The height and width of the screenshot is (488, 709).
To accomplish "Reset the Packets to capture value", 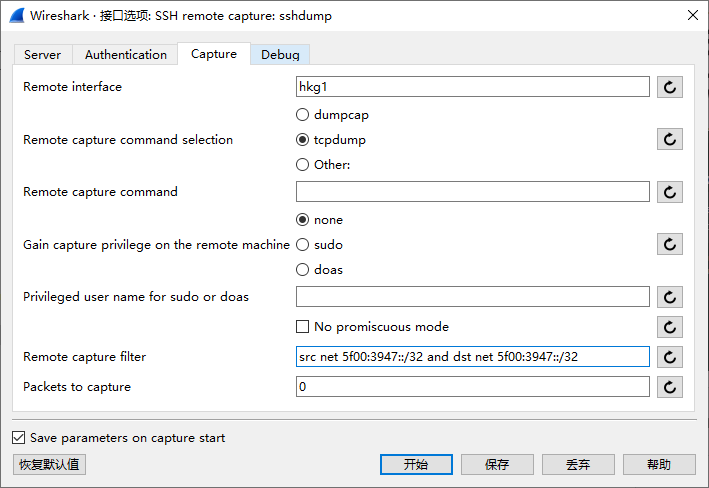I will click(670, 387).
